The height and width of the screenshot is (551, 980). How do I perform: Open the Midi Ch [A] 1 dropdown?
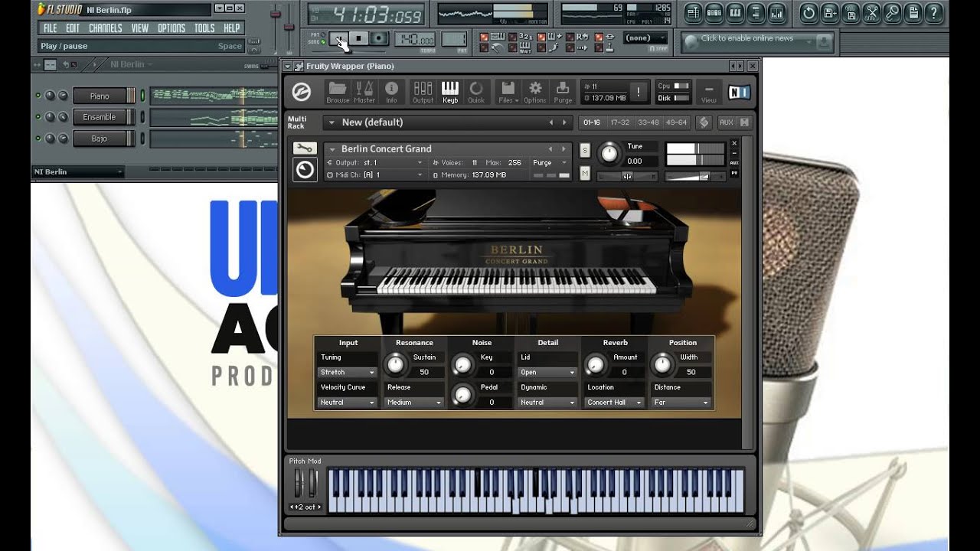click(x=375, y=174)
